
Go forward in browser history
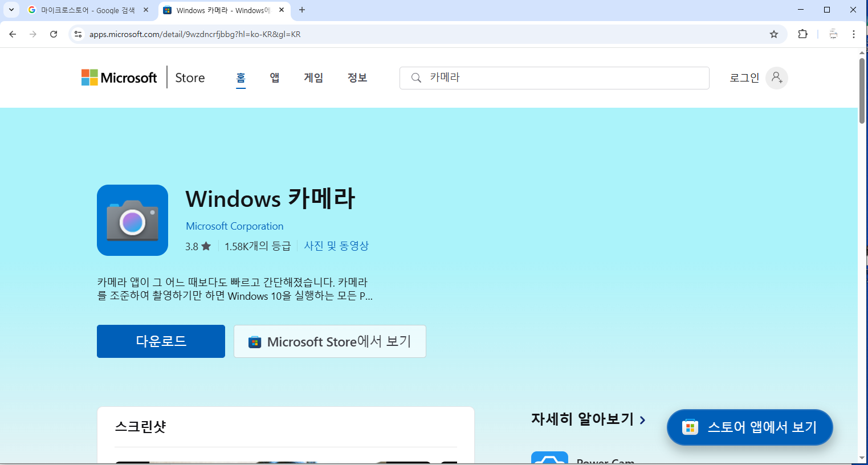[x=33, y=34]
